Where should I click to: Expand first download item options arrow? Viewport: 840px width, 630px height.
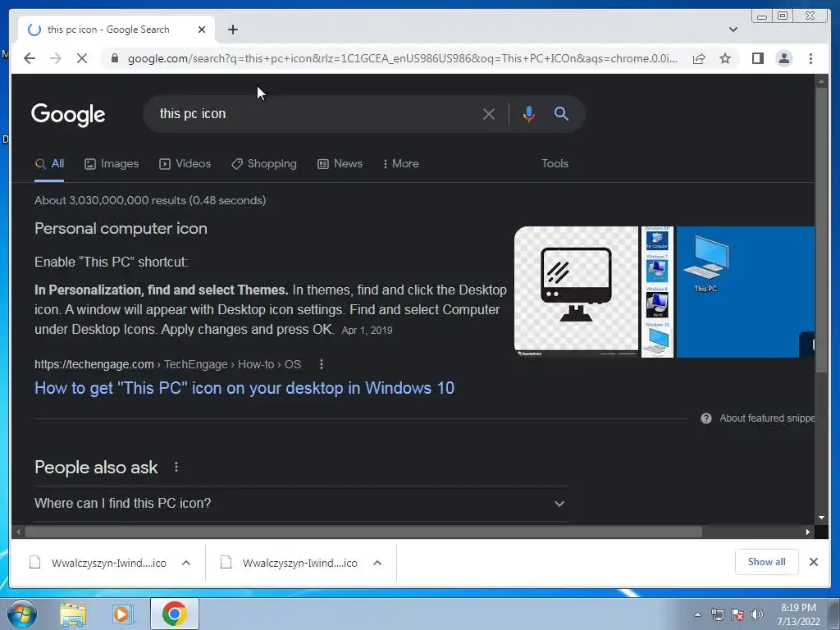(x=186, y=563)
